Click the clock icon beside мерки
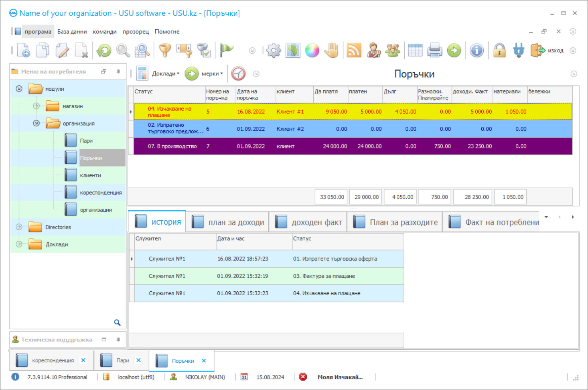 [x=238, y=73]
